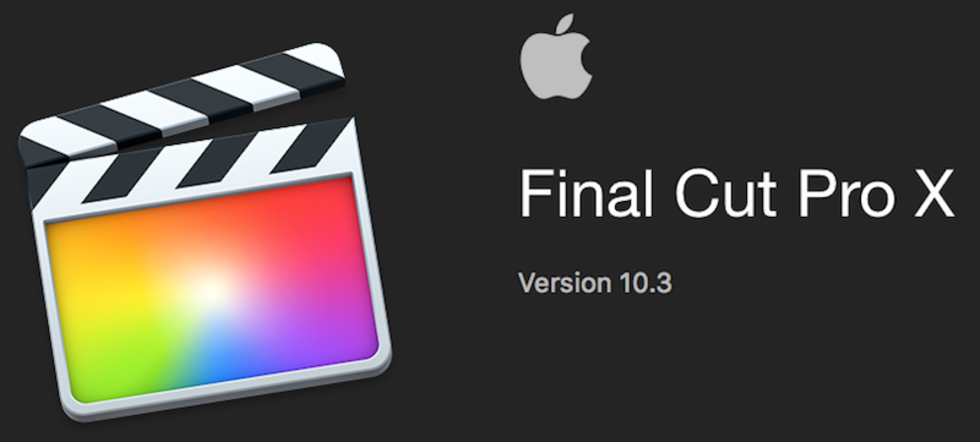980x442 pixels.
Task: Click the Final Cut Pro clapperboard icon
Action: pyautogui.click(x=205, y=232)
